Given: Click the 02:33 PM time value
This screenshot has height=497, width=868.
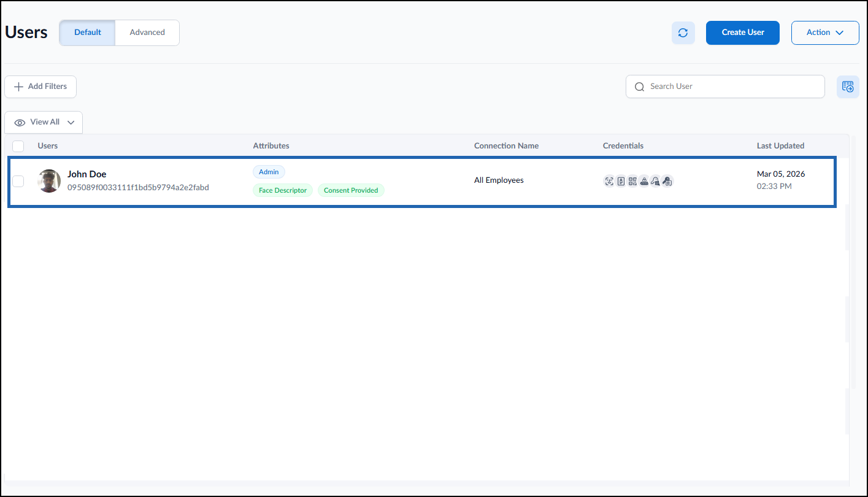Looking at the screenshot, I should [774, 186].
